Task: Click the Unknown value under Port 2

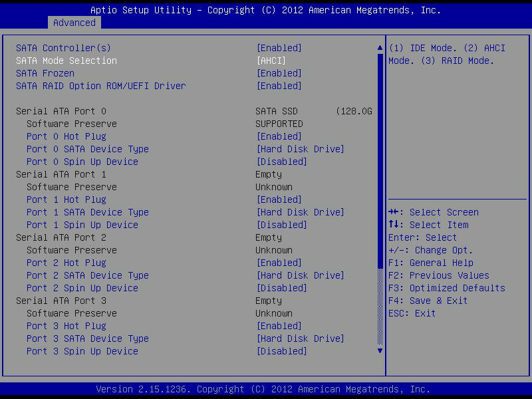Action: (x=274, y=250)
